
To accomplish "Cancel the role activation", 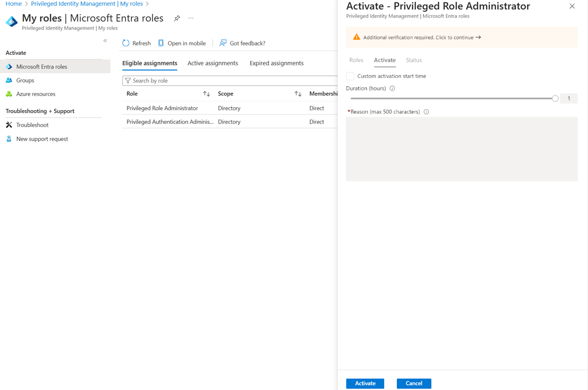I will [x=414, y=383].
